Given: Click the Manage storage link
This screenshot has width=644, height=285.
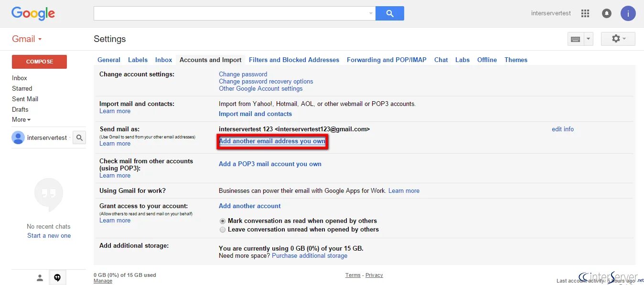Looking at the screenshot, I should [103, 281].
